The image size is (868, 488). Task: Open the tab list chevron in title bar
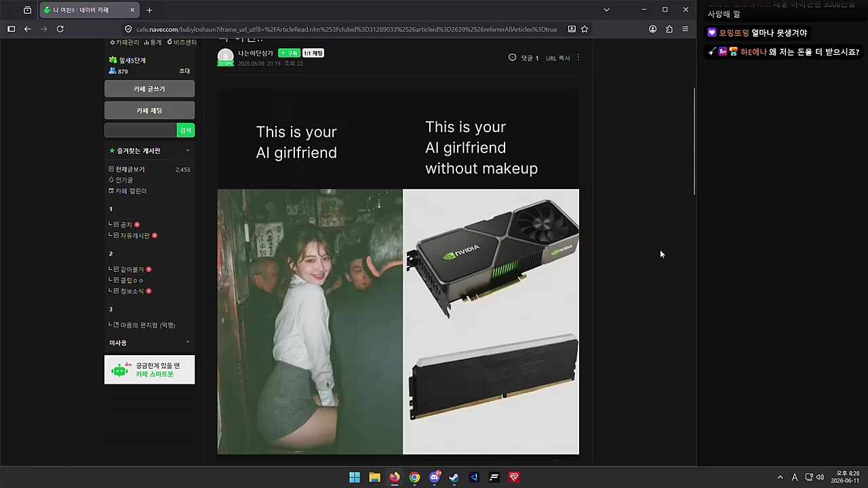(606, 9)
